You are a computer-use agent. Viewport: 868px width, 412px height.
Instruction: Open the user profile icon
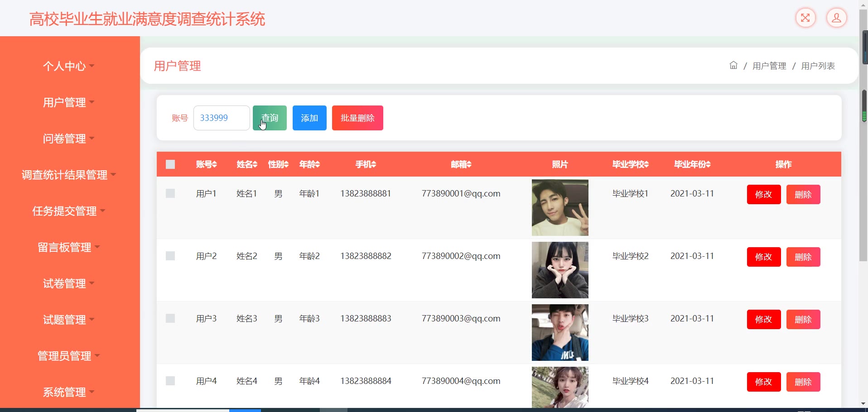[837, 18]
